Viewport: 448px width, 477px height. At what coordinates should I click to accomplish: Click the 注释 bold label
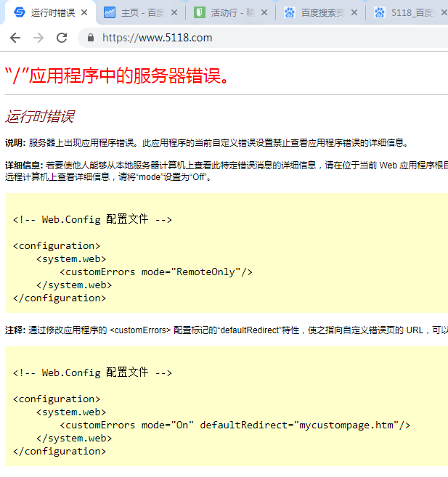(x=15, y=329)
